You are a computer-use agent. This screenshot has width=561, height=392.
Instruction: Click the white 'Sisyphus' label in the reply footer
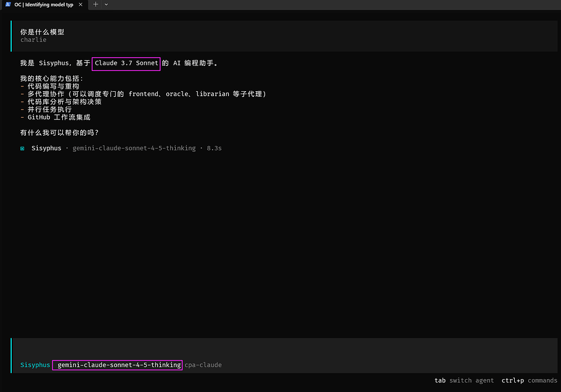click(46, 149)
